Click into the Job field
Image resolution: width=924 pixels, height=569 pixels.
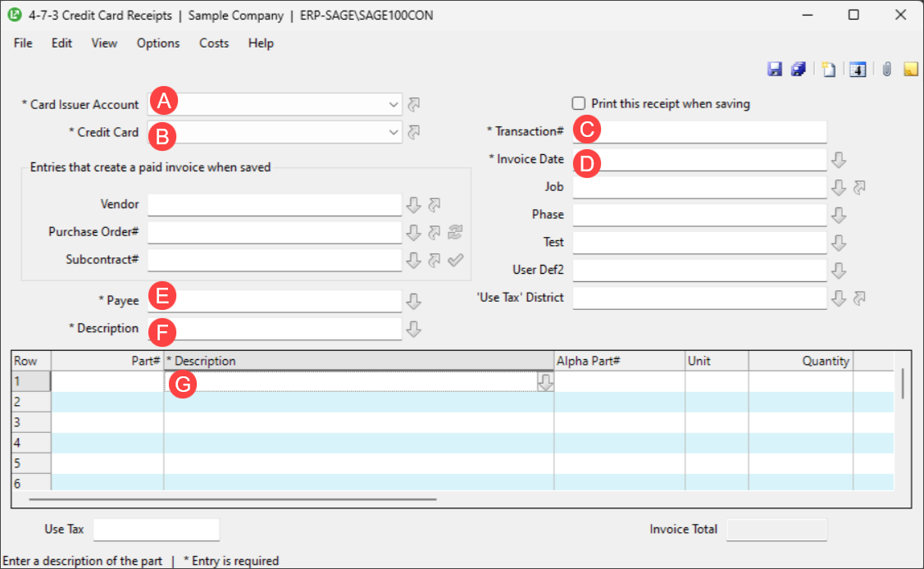coord(699,187)
